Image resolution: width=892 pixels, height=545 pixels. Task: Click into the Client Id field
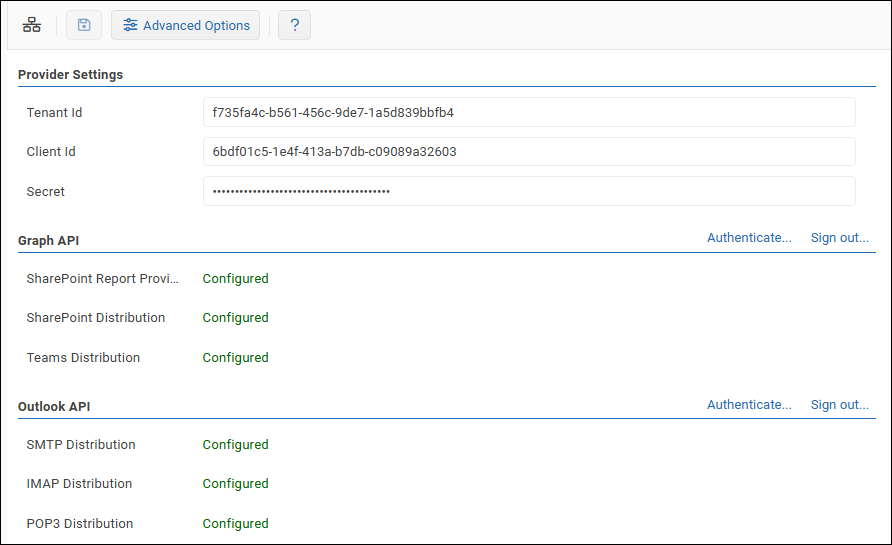click(x=528, y=152)
